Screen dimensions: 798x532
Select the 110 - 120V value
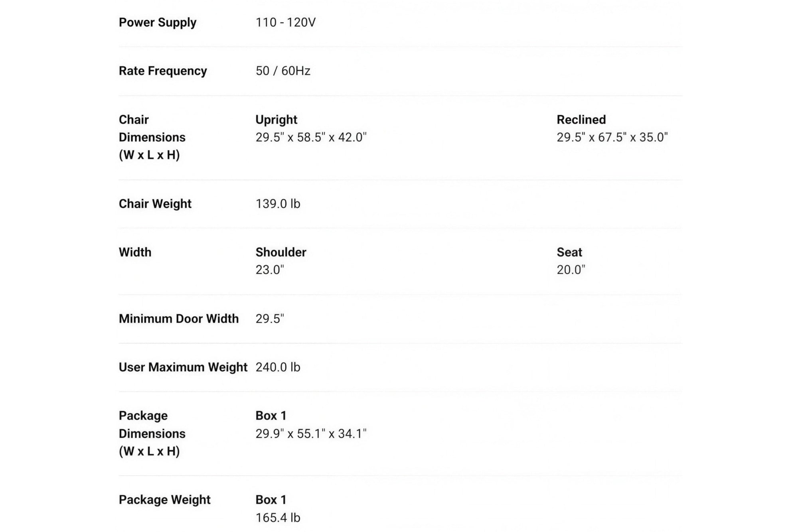pyautogui.click(x=286, y=22)
